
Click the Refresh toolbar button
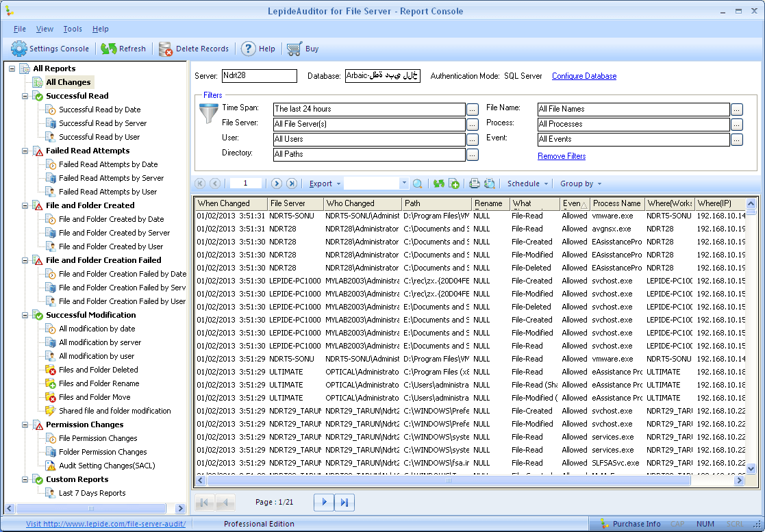123,49
